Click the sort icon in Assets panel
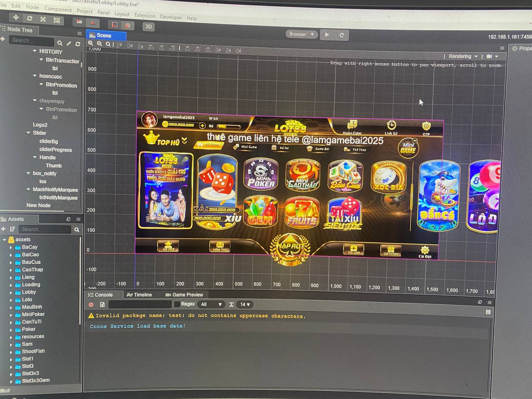 click(x=12, y=229)
